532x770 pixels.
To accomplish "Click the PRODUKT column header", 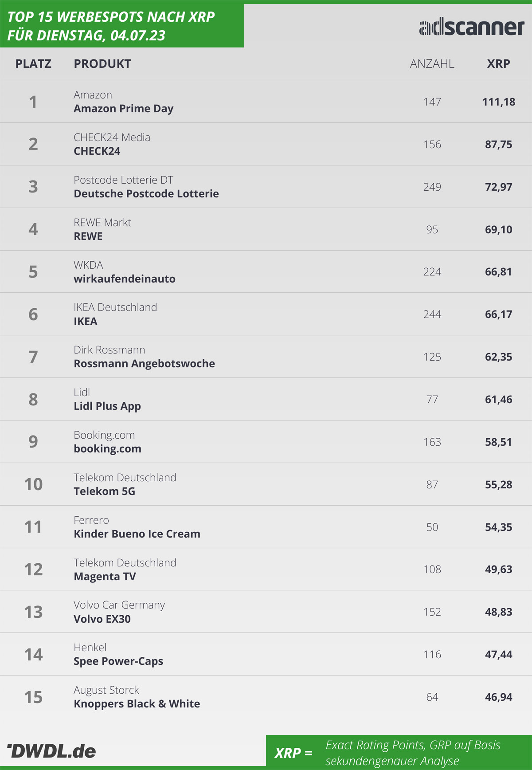I will (102, 64).
